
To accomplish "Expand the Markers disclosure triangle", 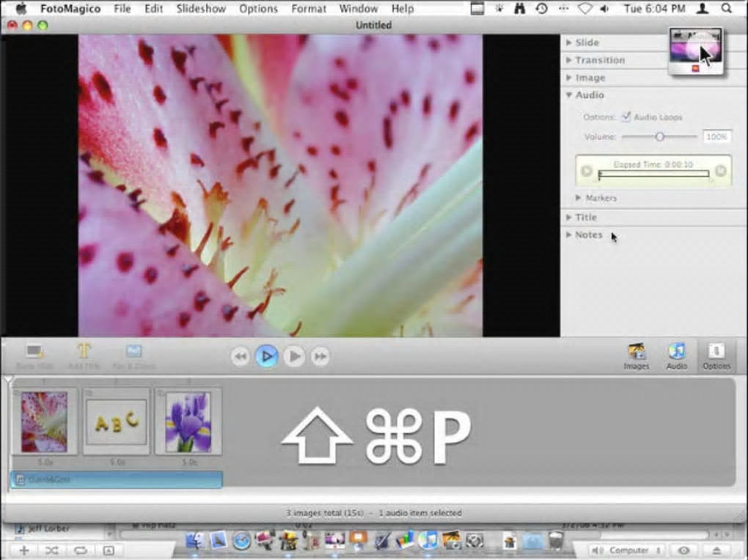I will click(x=578, y=197).
